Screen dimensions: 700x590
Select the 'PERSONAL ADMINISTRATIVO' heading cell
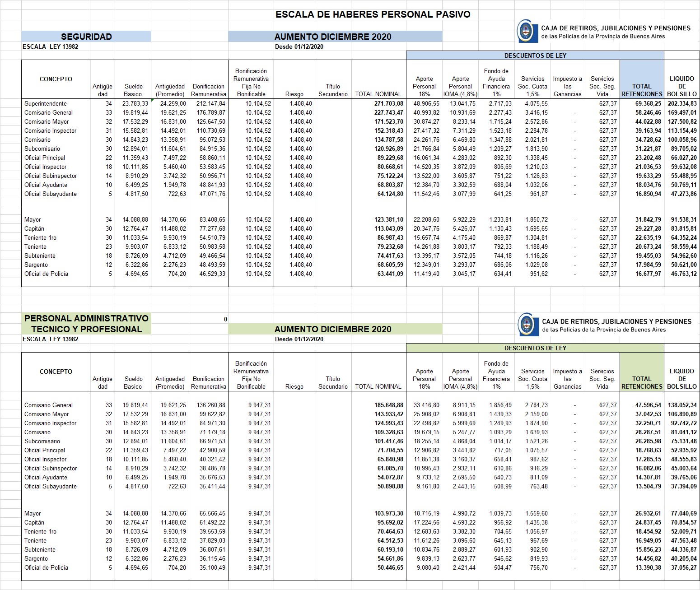coord(86,318)
